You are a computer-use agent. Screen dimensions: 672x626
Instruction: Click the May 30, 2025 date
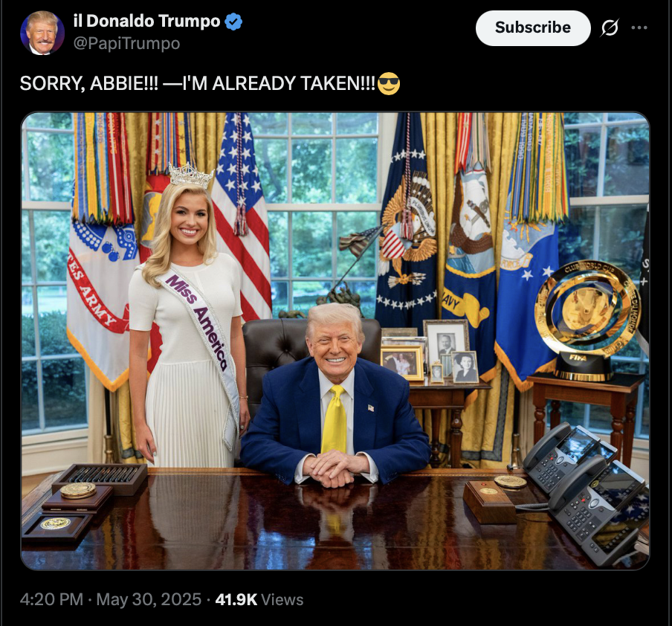149,599
